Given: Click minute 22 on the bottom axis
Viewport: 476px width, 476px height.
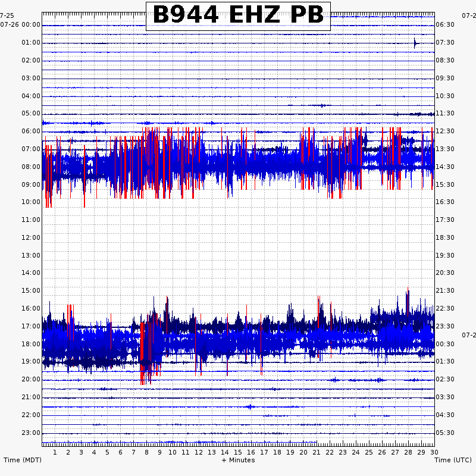Looking at the screenshot, I should [330, 452].
